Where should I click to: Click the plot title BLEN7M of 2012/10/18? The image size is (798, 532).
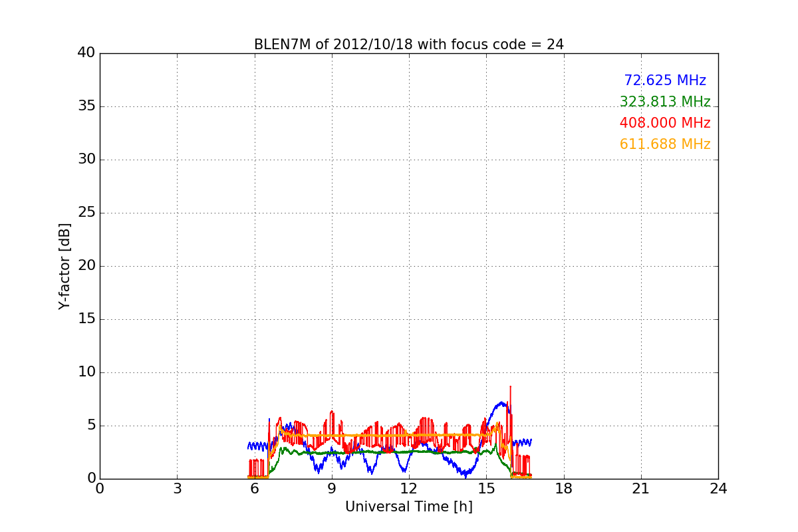(x=409, y=45)
